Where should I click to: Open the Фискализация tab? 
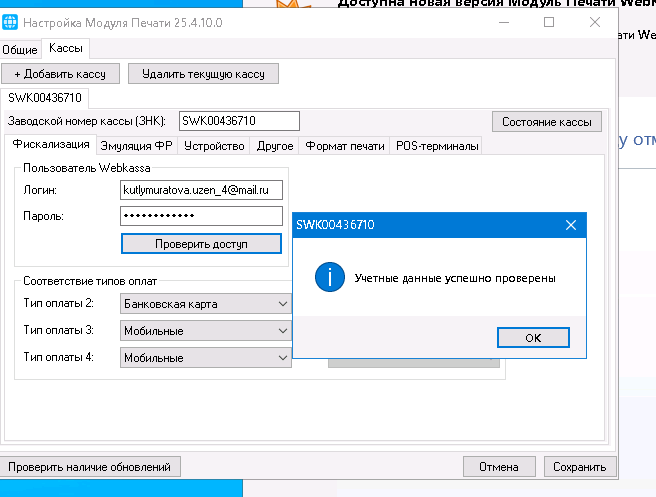click(51, 144)
